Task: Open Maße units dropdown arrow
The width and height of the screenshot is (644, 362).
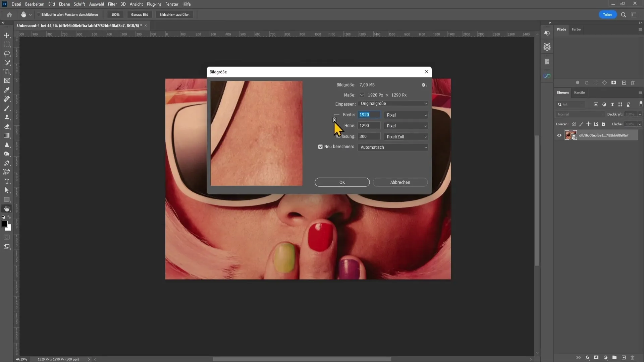Action: click(362, 95)
